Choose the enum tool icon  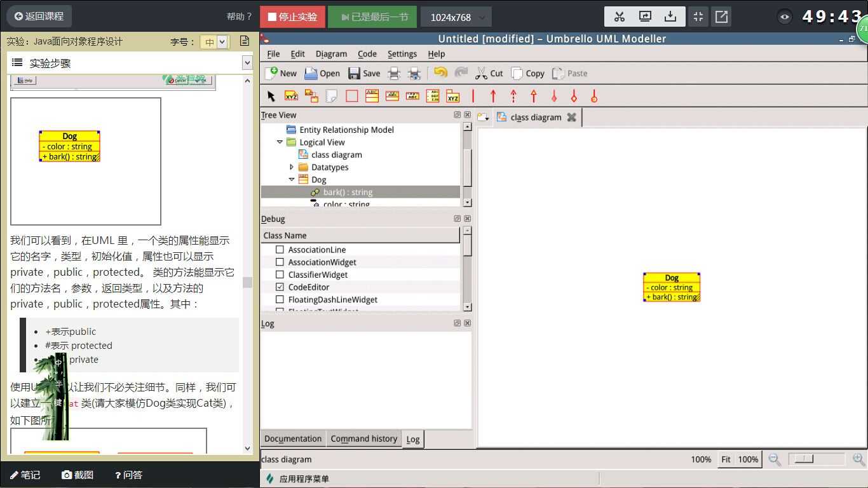pyautogui.click(x=433, y=96)
